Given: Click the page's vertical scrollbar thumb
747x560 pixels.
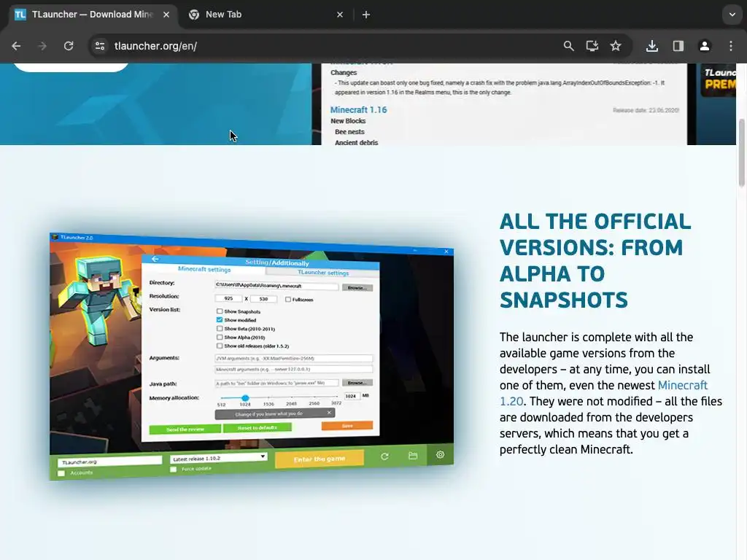Looking at the screenshot, I should (x=741, y=152).
